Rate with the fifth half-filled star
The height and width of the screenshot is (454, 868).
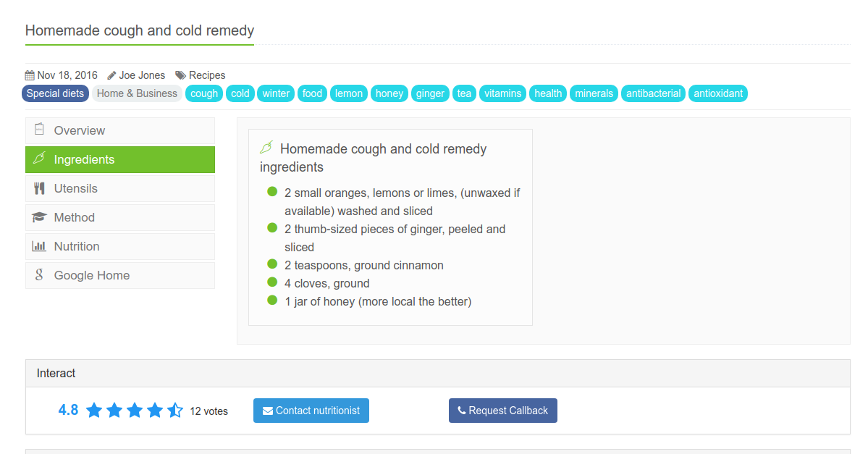(x=175, y=411)
